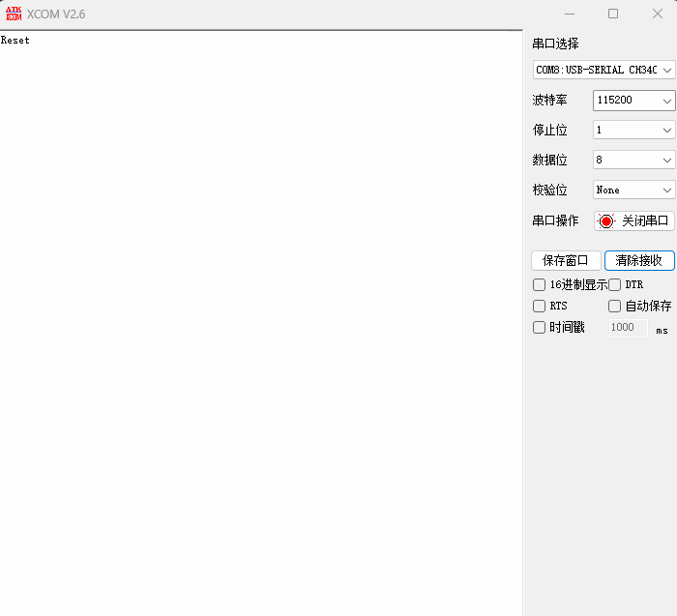Click the XCOM V2.6 window title
This screenshot has height=616, width=677.
[56, 15]
